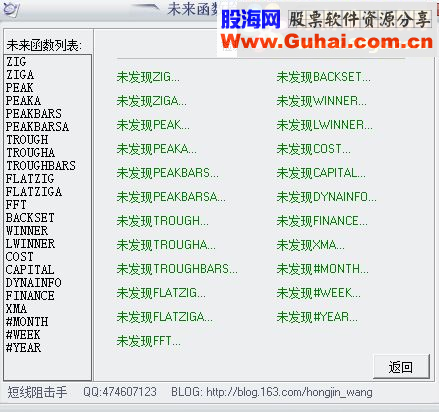The height and width of the screenshot is (412, 439).
Task: Click the 未发现TROUGHBARS... result text
Action: (x=177, y=269)
